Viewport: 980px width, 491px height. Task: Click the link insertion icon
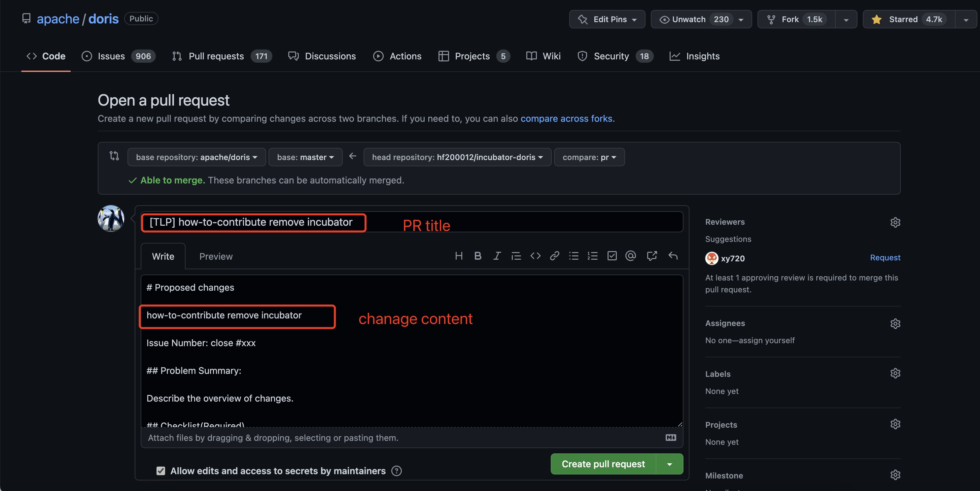click(x=553, y=255)
